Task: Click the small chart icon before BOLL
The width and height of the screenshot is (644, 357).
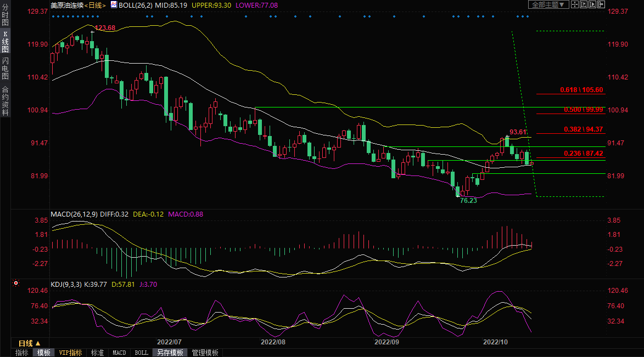Action: pyautogui.click(x=114, y=4)
